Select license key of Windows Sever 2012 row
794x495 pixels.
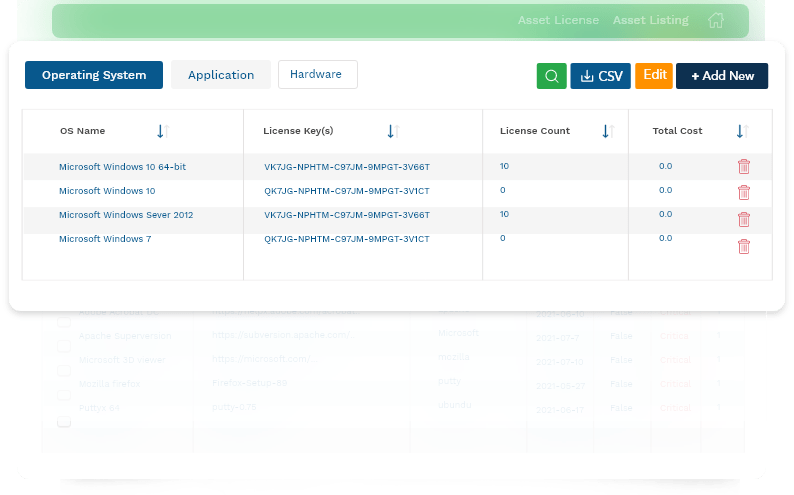coord(347,215)
